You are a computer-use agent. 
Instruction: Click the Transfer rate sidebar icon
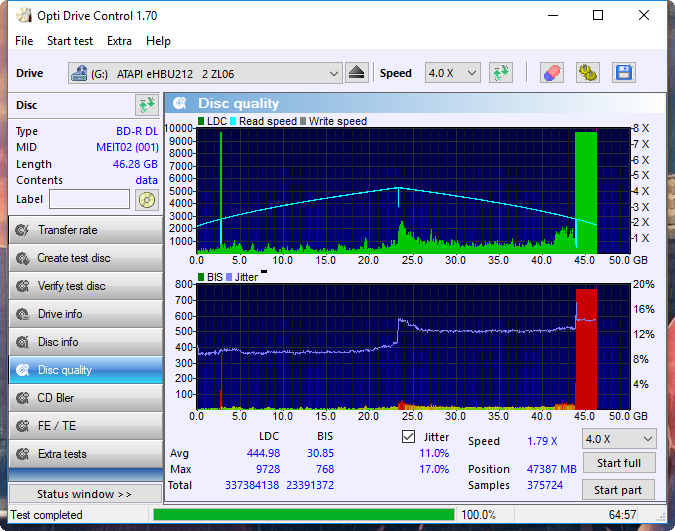coord(22,230)
